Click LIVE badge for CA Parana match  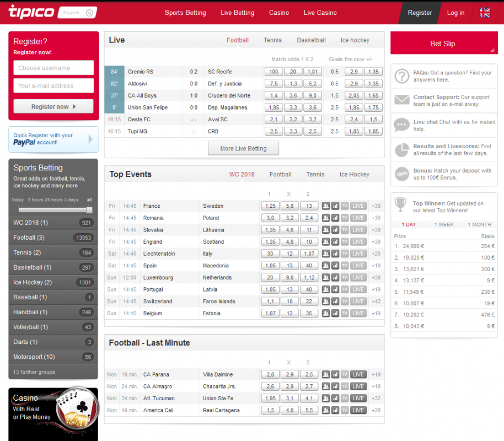tap(358, 374)
